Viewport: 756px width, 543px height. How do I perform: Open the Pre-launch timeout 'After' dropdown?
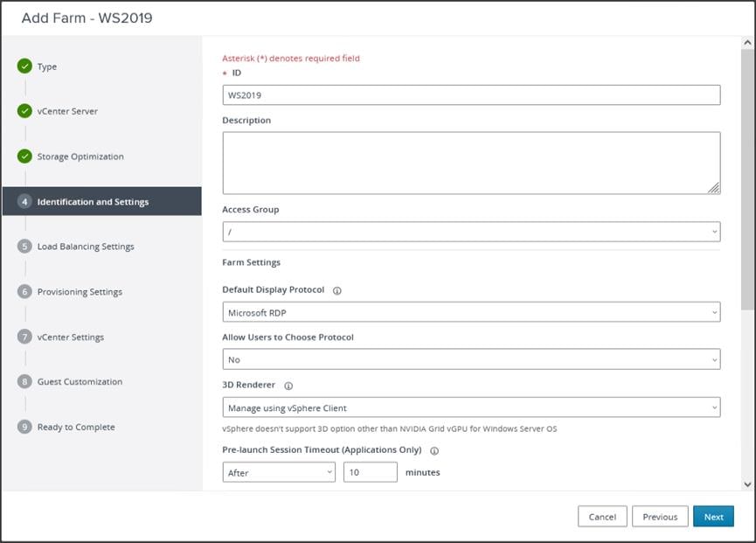coord(279,472)
